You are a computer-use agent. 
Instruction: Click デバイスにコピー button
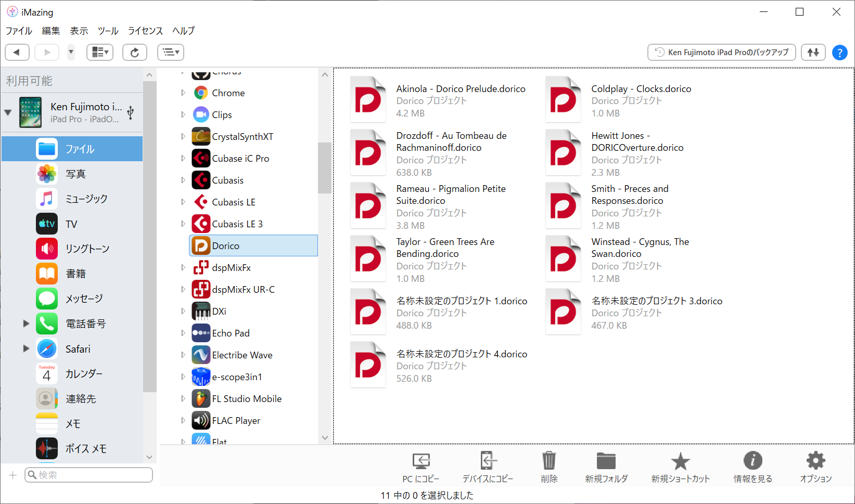488,467
